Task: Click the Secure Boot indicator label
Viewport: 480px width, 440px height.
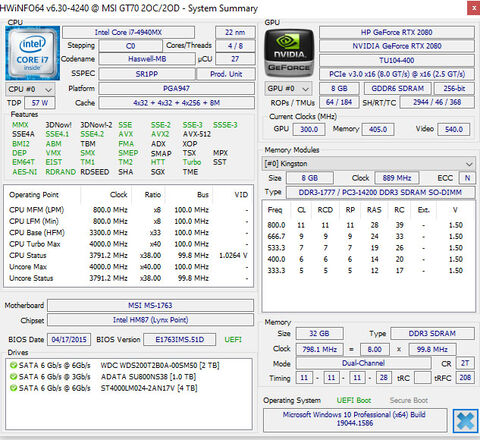Action: click(409, 400)
